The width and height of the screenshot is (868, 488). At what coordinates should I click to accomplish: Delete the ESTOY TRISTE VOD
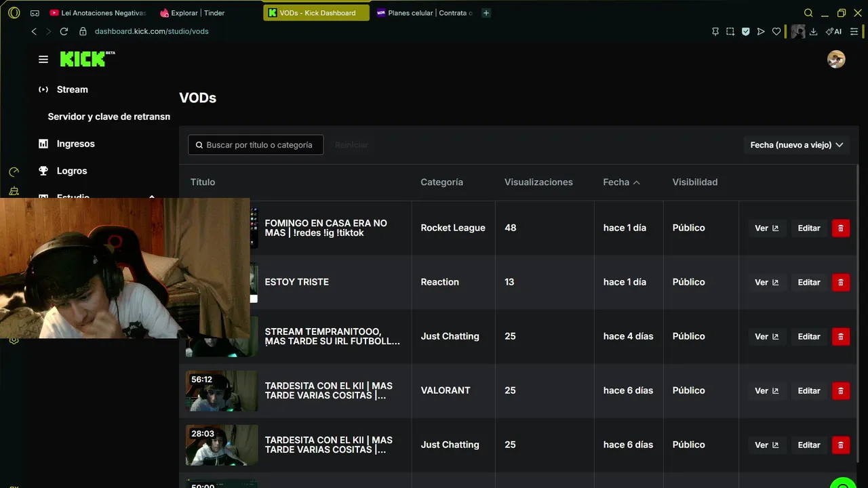click(x=841, y=282)
